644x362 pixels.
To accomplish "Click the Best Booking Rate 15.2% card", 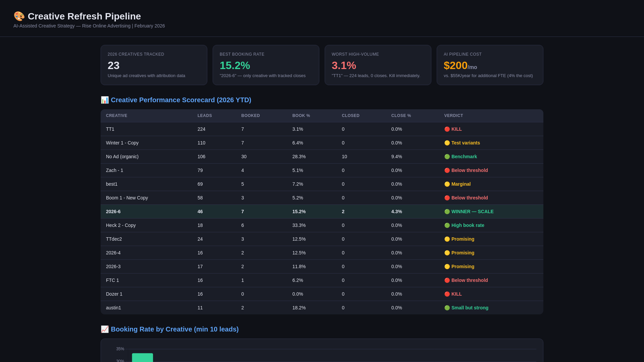I will [x=266, y=65].
